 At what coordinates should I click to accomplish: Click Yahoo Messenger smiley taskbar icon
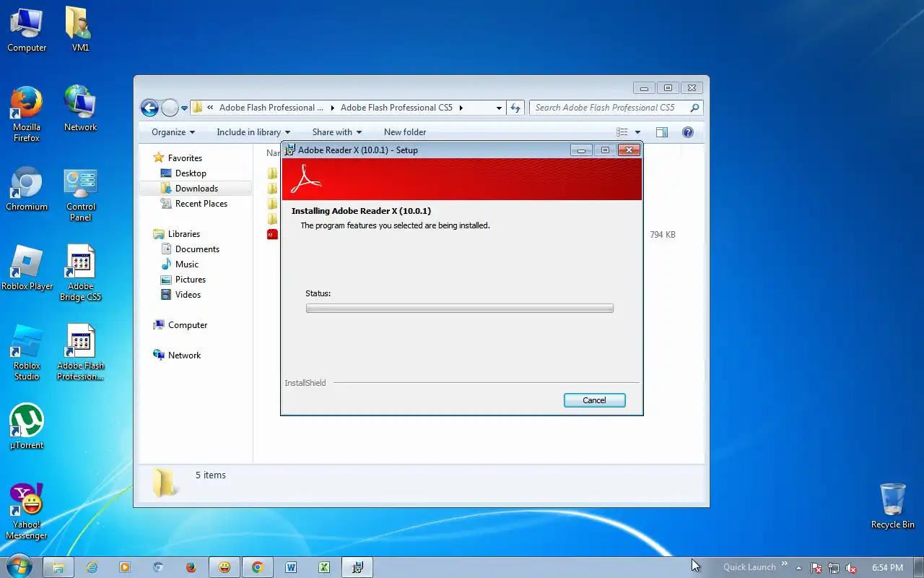pos(225,568)
